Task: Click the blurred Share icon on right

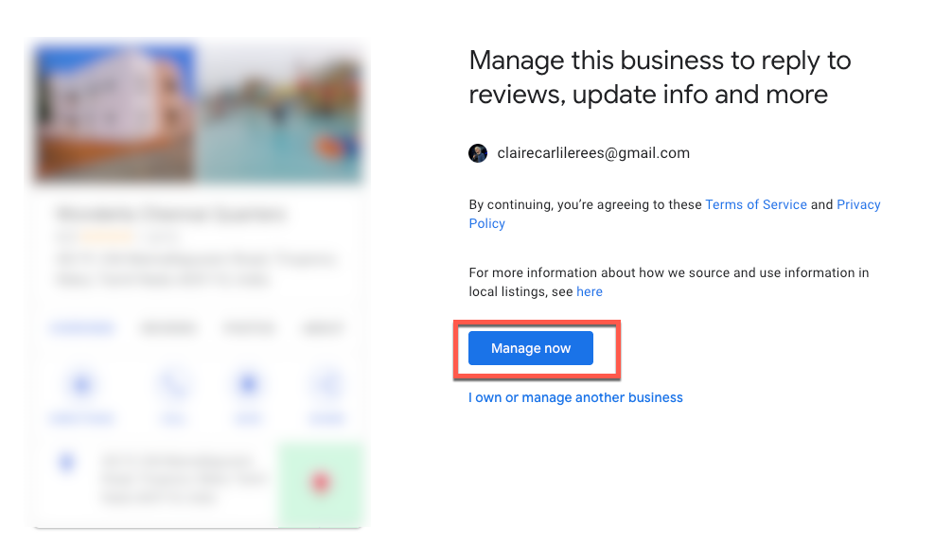Action: [x=326, y=385]
